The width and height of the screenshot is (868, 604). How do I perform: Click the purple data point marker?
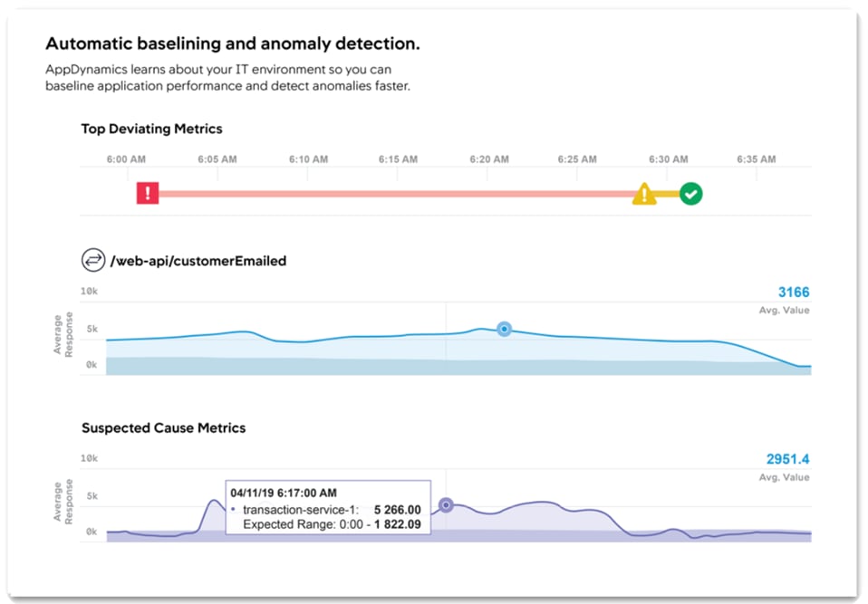tap(446, 505)
